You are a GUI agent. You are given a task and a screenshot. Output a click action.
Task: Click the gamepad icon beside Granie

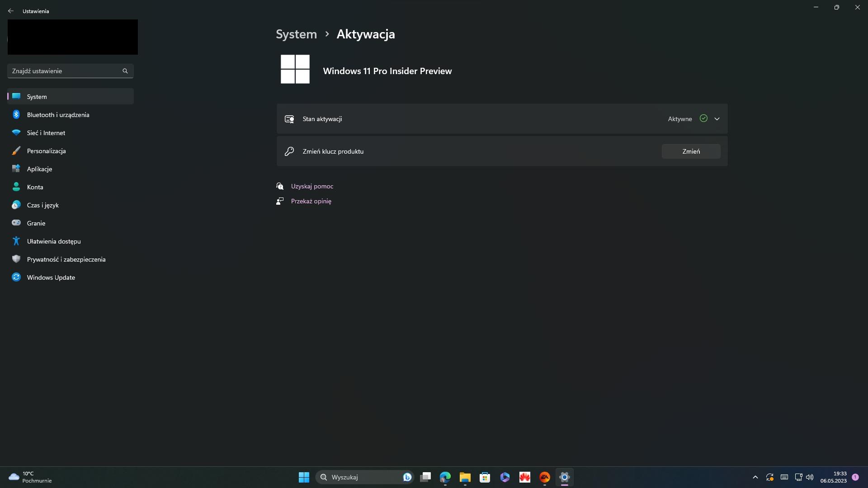(16, 222)
